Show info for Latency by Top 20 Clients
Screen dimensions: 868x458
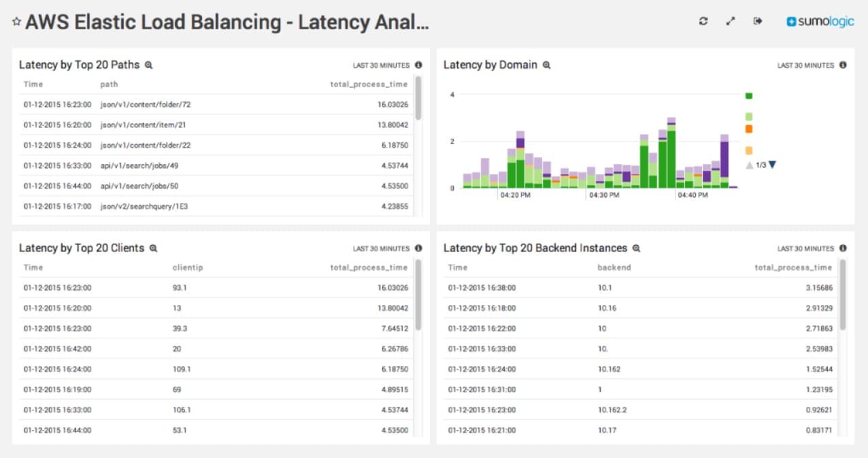tap(418, 248)
